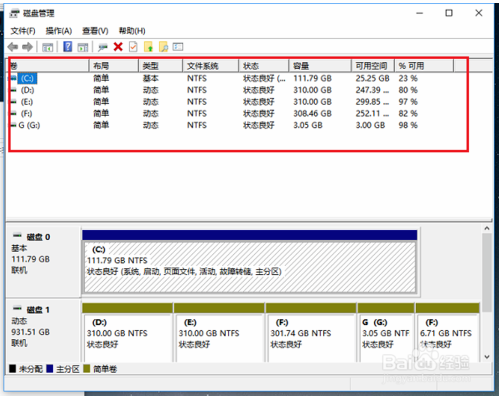The width and height of the screenshot is (499, 396).
Task: Click the connect/rescan disk toolbar icon
Action: (103, 47)
